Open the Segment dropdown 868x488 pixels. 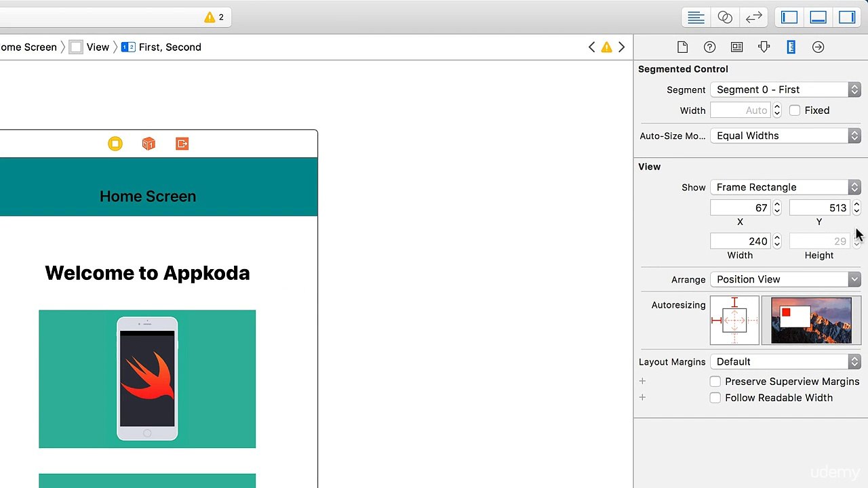click(x=785, y=89)
